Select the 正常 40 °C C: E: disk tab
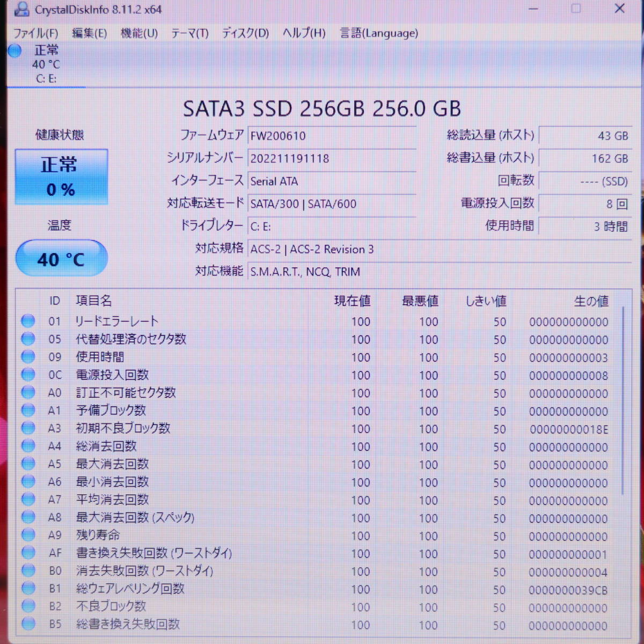This screenshot has height=644, width=644. click(46, 64)
